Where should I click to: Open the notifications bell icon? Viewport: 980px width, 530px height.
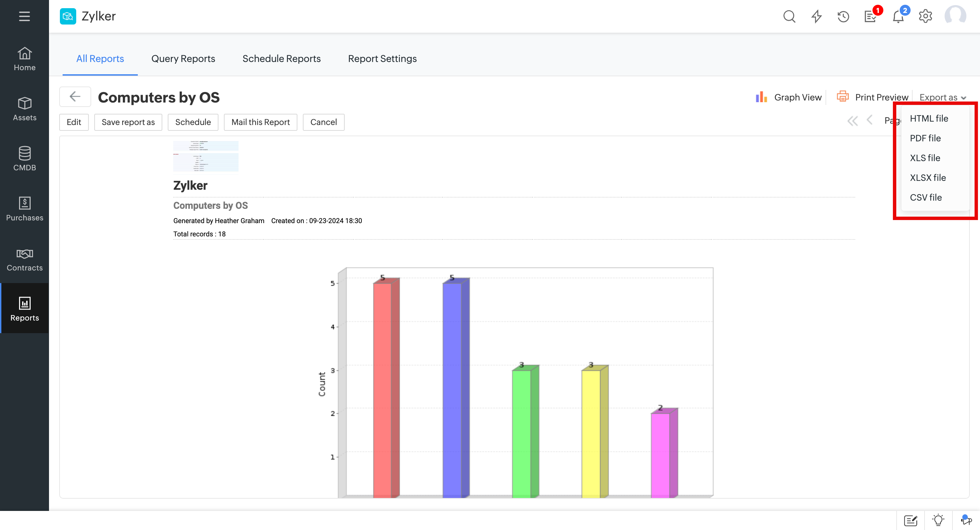point(898,16)
